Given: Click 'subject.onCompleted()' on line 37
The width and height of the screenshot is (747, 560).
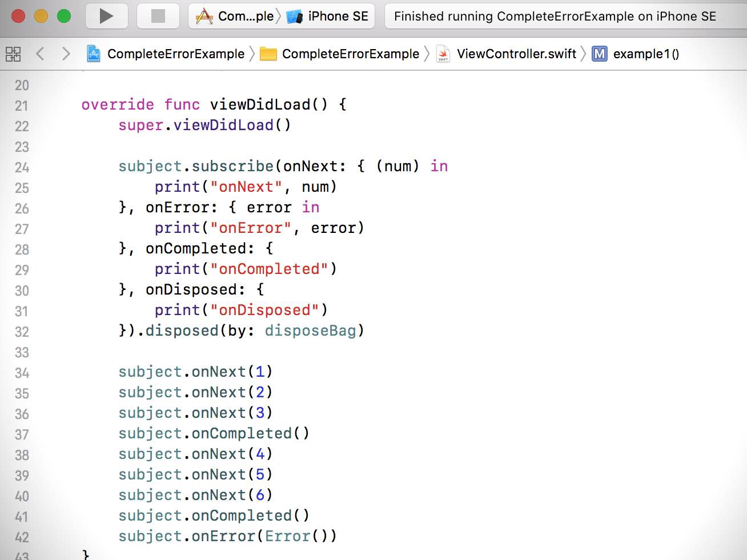Looking at the screenshot, I should point(214,433).
